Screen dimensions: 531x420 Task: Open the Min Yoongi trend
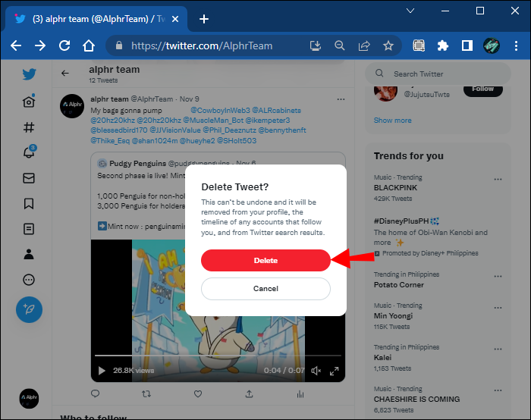coord(393,316)
